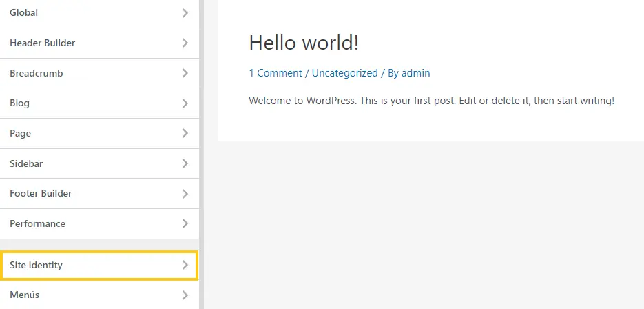The height and width of the screenshot is (309, 644).
Task: Expand chevron arrow next to Site Identity
Action: click(185, 265)
